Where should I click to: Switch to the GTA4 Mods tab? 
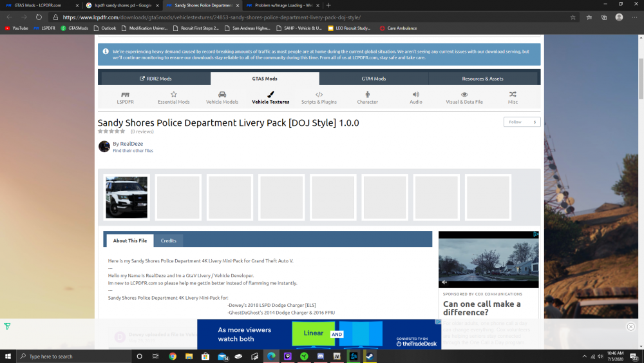(374, 79)
